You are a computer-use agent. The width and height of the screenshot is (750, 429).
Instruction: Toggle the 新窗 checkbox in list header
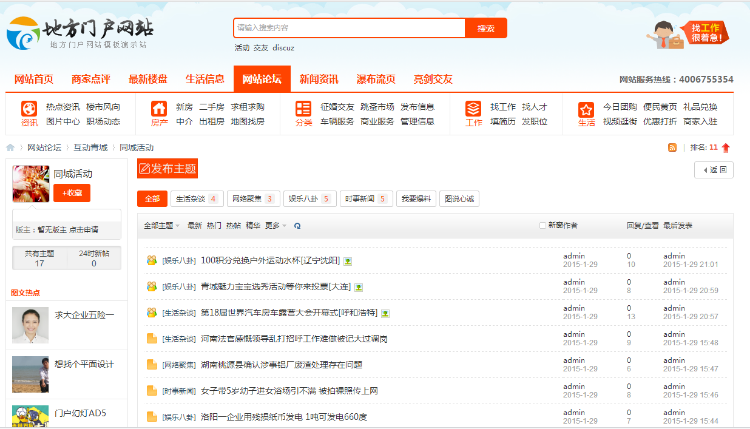pos(542,225)
